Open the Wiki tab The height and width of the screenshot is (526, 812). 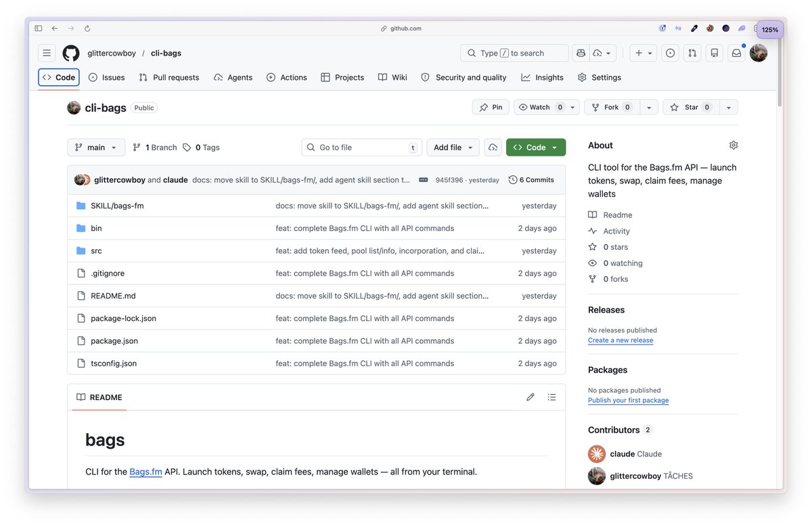(392, 77)
